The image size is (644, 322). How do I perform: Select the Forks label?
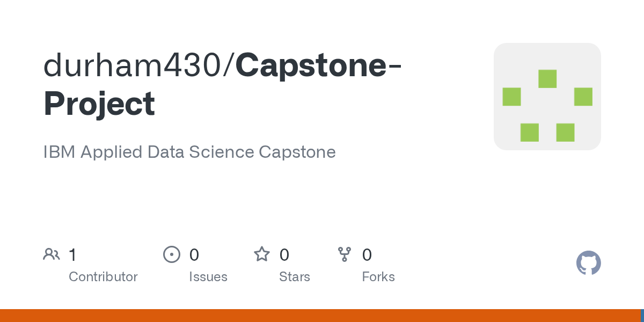[378, 277]
